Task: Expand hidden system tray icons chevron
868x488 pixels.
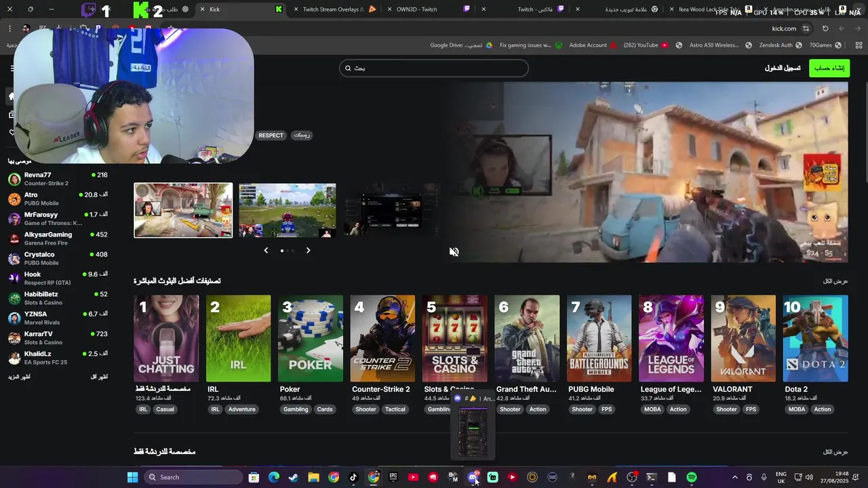Action: (x=734, y=477)
